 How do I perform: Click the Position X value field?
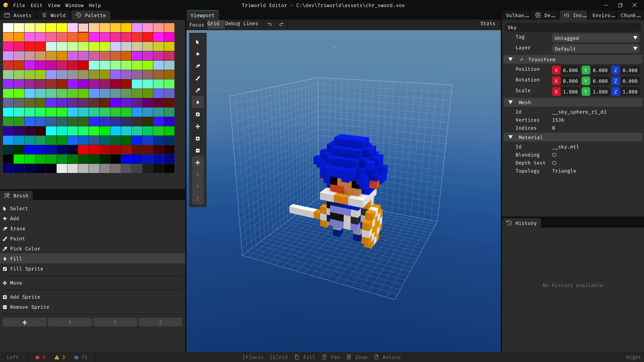tap(570, 70)
